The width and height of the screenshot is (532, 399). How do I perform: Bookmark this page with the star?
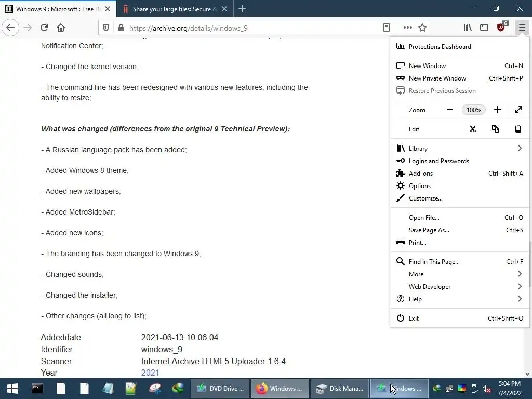pos(422,28)
